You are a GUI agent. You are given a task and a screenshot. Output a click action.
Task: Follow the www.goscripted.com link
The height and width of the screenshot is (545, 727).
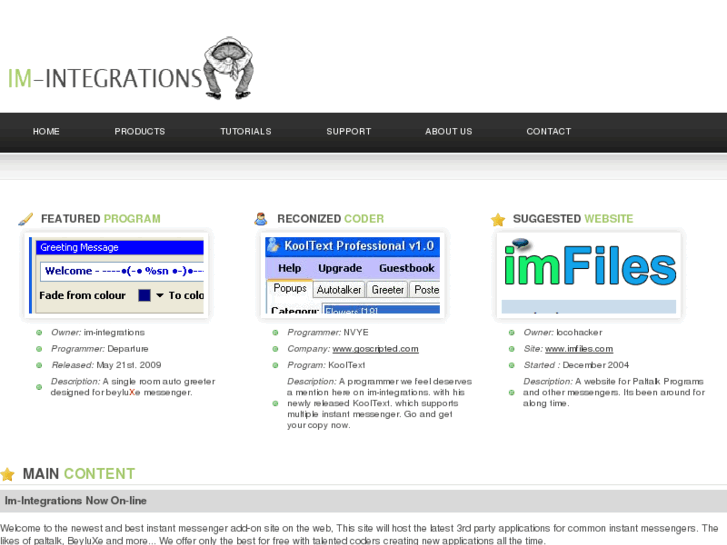376,349
